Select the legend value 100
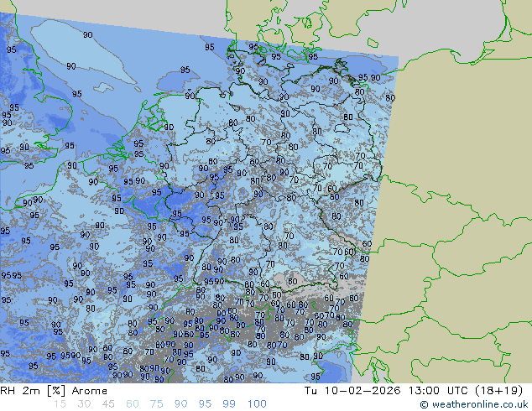Screen dimensions: 532x411 tap(257, 404)
